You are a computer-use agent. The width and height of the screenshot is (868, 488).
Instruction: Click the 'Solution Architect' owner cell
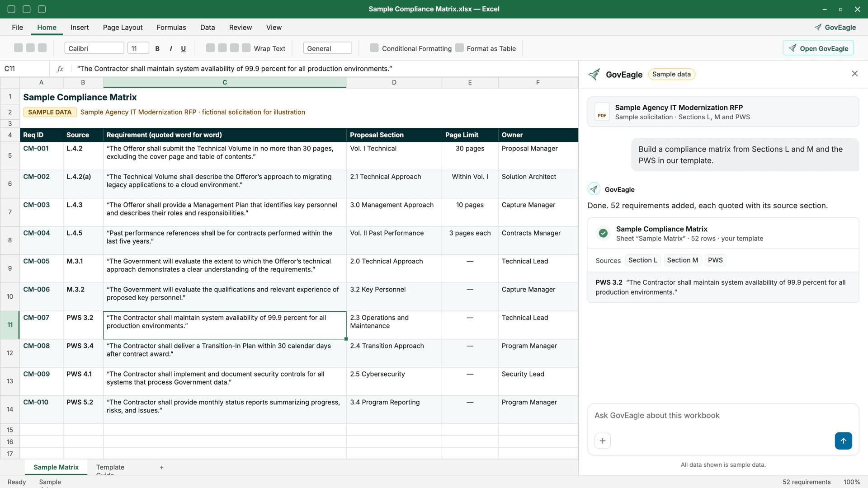click(538, 184)
